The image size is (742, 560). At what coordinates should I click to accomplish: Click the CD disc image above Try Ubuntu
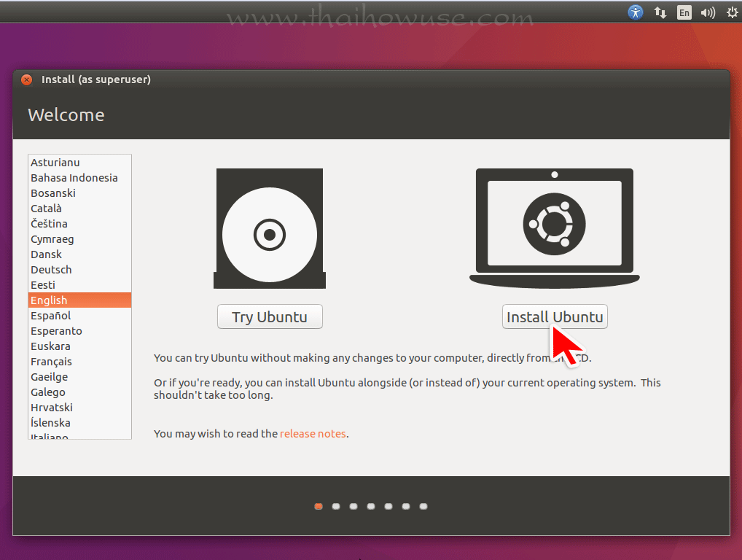[x=270, y=228]
